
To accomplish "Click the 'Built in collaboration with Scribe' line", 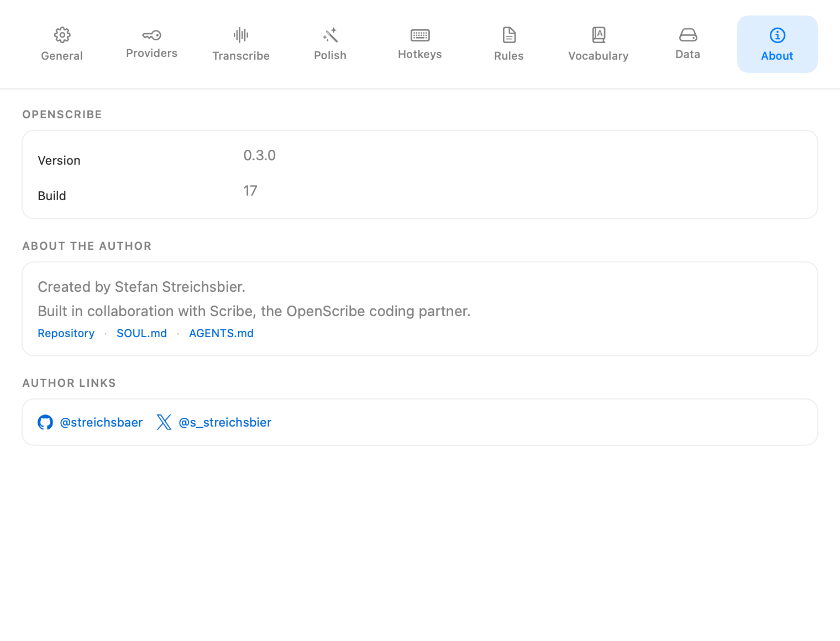I will click(254, 311).
